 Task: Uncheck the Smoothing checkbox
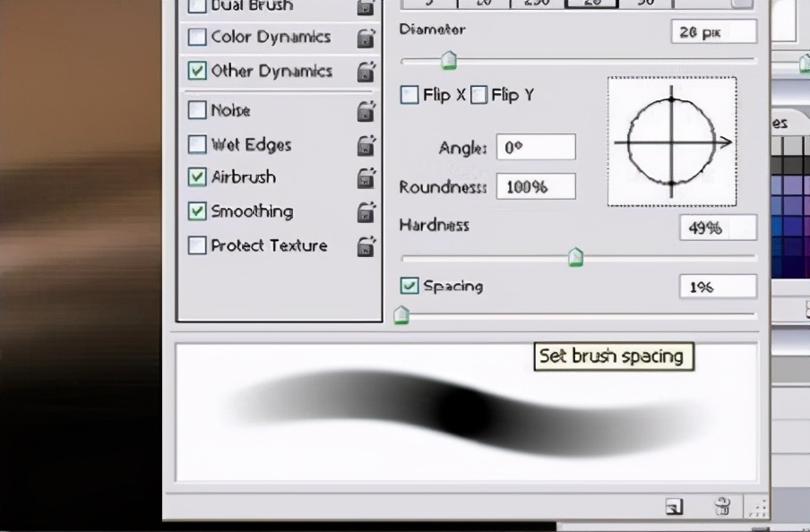197,211
